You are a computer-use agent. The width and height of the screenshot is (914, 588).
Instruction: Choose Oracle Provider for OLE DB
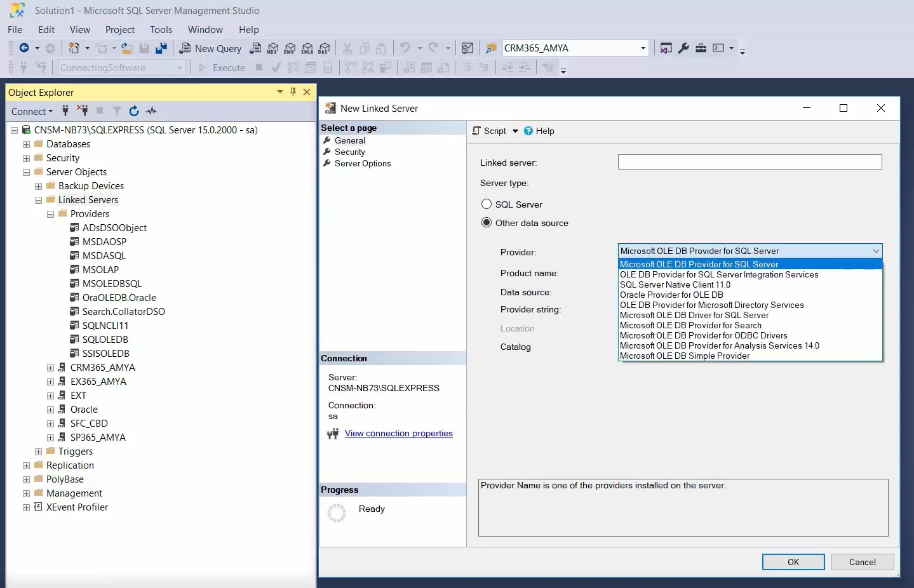click(x=750, y=295)
